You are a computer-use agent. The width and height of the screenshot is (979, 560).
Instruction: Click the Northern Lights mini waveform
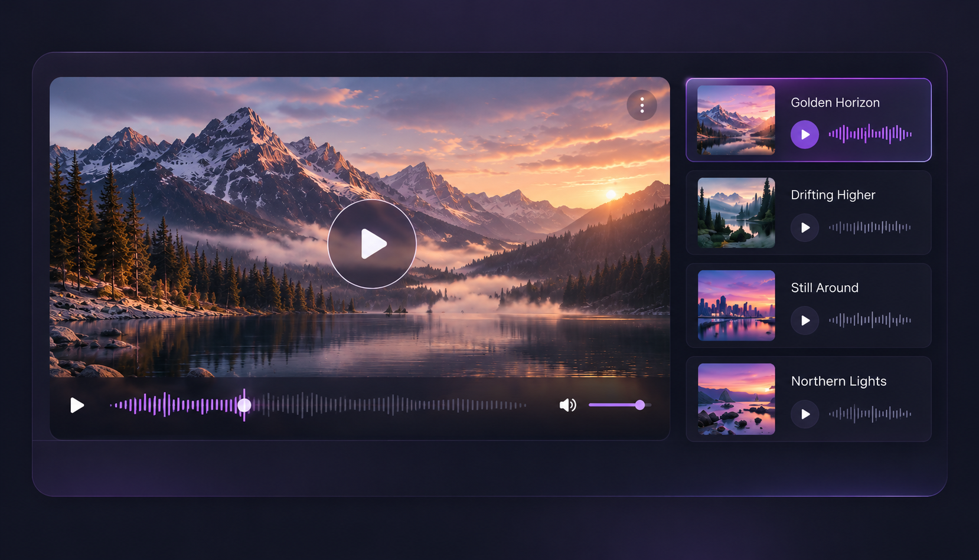[x=870, y=414]
